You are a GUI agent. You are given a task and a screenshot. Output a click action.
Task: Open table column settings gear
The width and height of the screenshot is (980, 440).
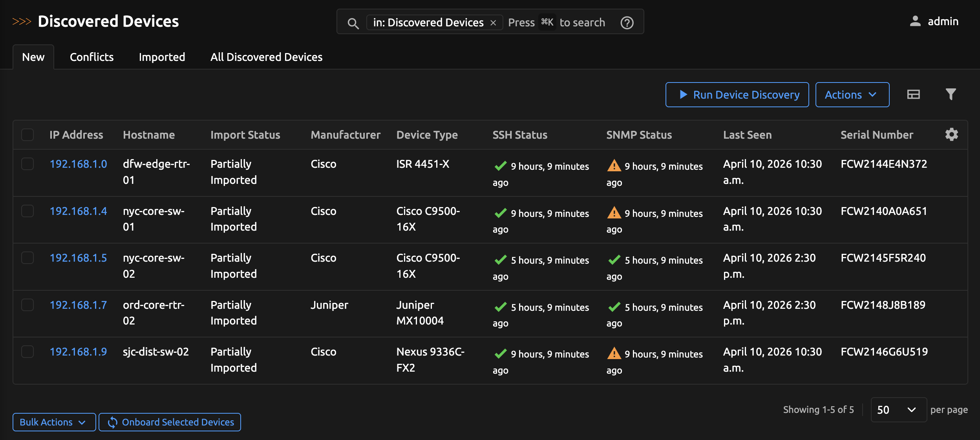(x=951, y=135)
